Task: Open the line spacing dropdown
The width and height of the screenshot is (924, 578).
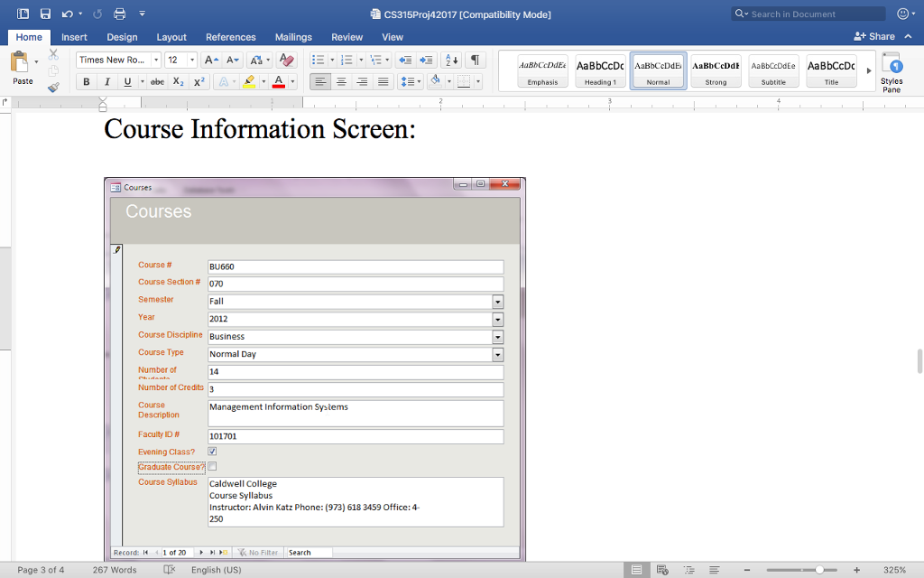Action: tap(411, 81)
